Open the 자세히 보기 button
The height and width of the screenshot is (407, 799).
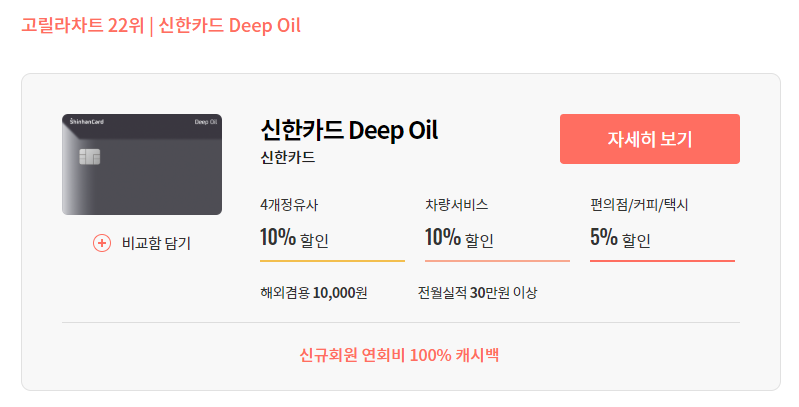pos(650,139)
